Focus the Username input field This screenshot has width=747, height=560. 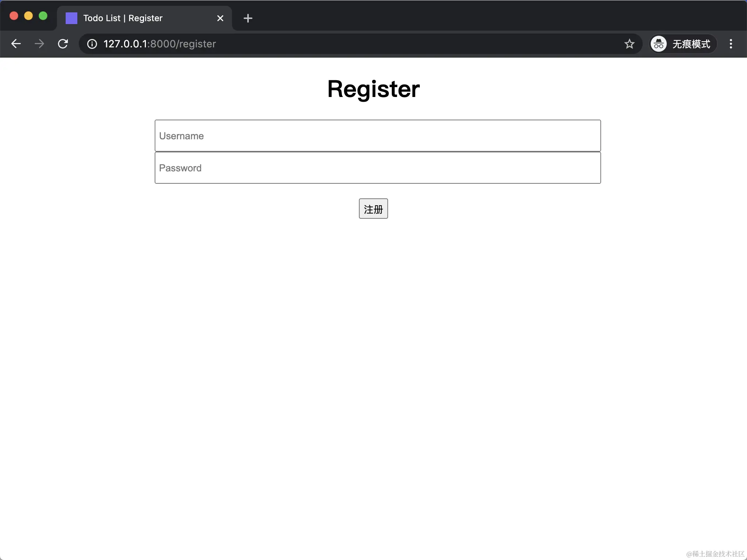[378, 136]
